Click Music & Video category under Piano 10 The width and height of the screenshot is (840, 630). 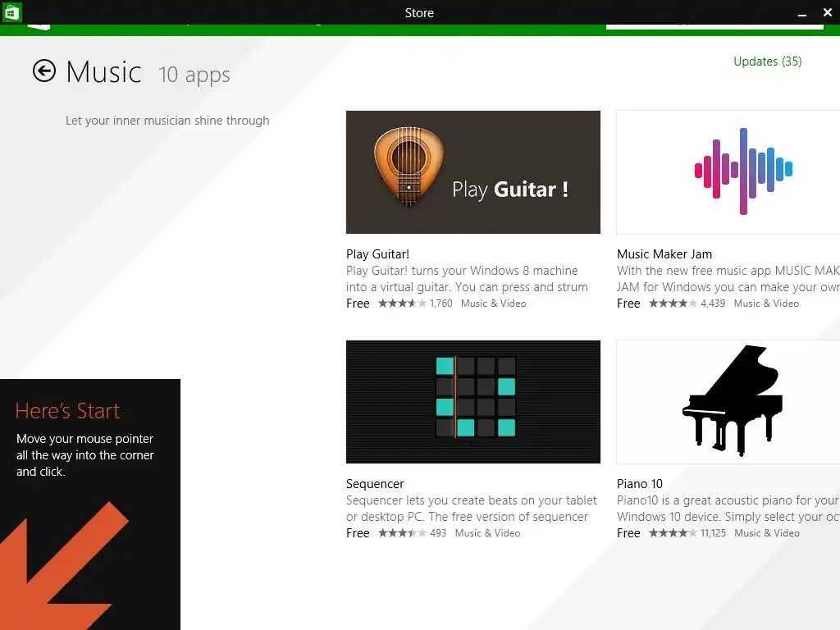click(767, 533)
